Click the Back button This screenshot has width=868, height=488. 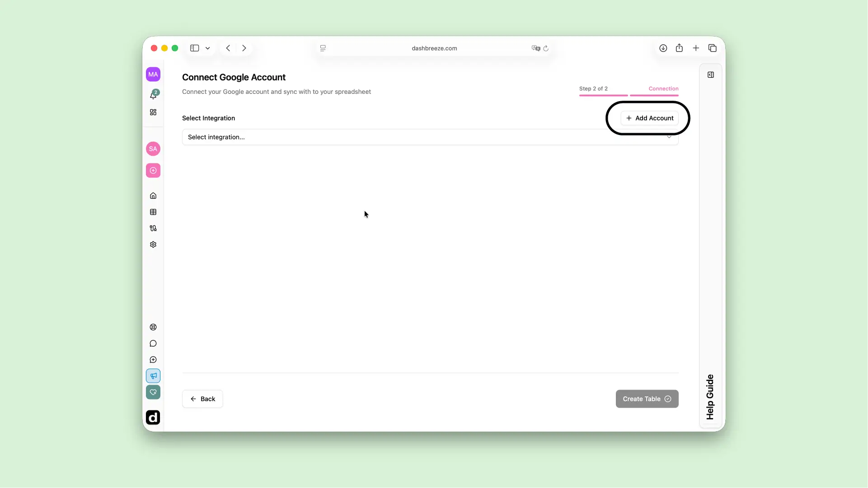202,399
